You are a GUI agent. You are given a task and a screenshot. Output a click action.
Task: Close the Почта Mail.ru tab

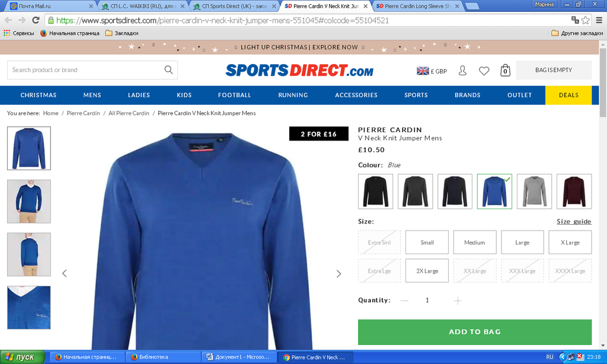pos(91,6)
